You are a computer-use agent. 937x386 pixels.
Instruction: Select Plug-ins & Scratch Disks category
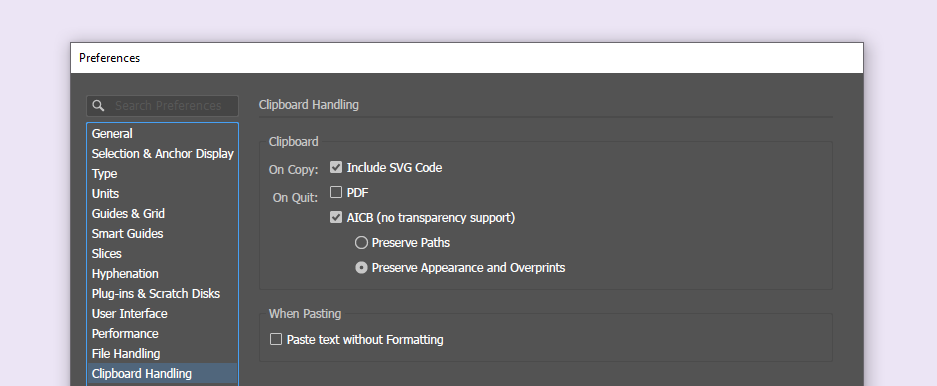tap(163, 294)
